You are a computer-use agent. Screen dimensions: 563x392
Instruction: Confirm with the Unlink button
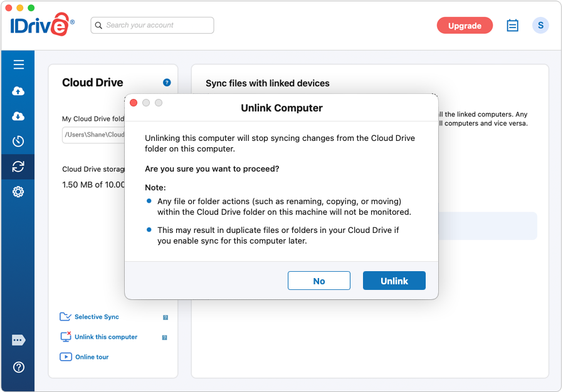pos(394,281)
